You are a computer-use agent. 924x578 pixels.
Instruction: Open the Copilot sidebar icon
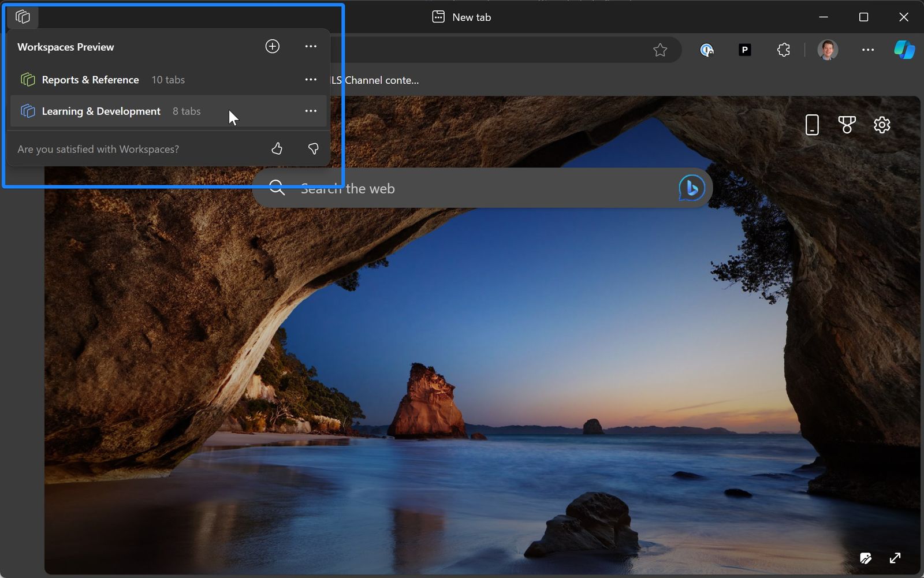(x=904, y=50)
